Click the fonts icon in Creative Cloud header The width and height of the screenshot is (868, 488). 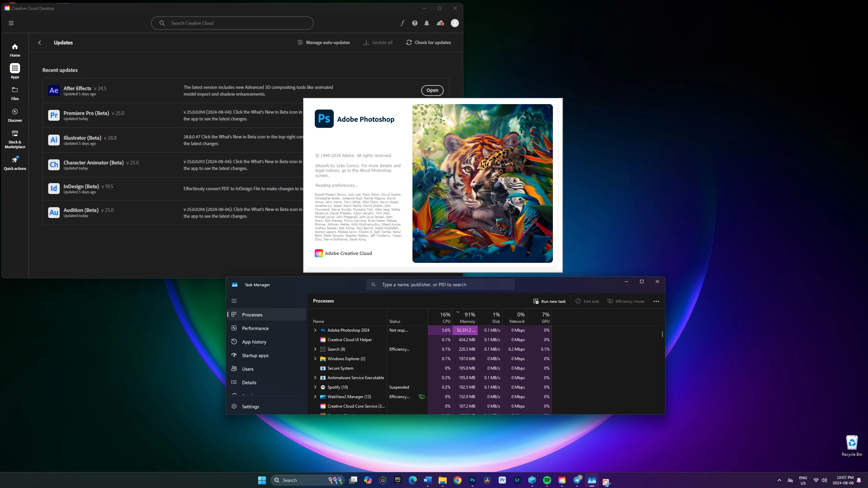[x=402, y=23]
